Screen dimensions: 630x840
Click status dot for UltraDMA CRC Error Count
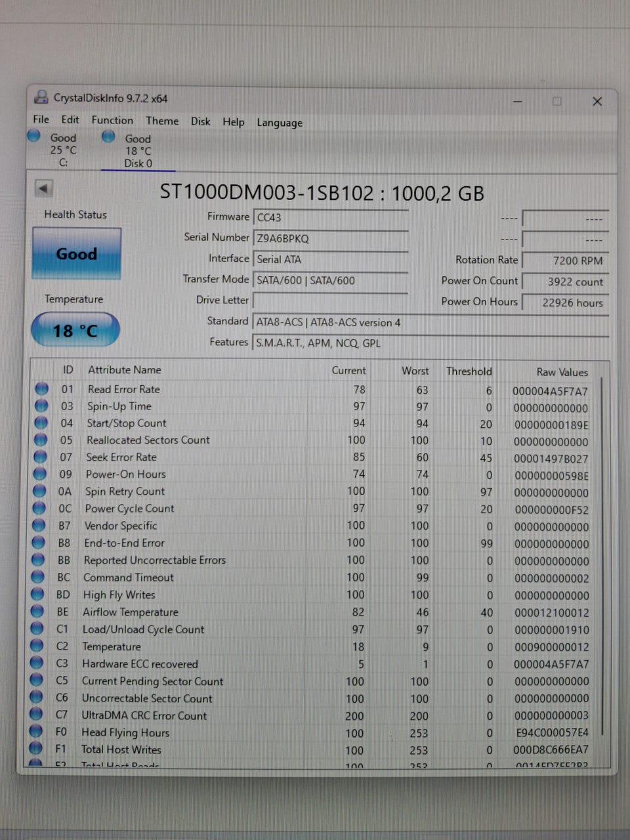tap(36, 714)
